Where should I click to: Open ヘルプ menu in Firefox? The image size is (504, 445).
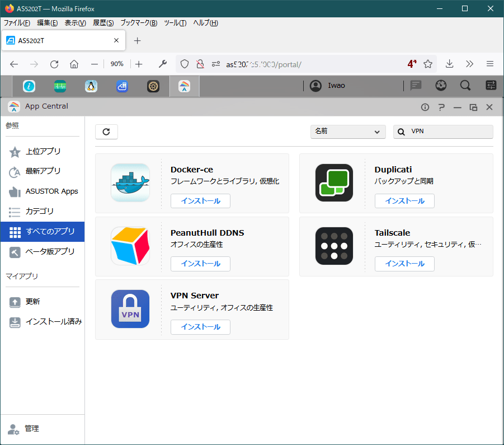click(205, 23)
